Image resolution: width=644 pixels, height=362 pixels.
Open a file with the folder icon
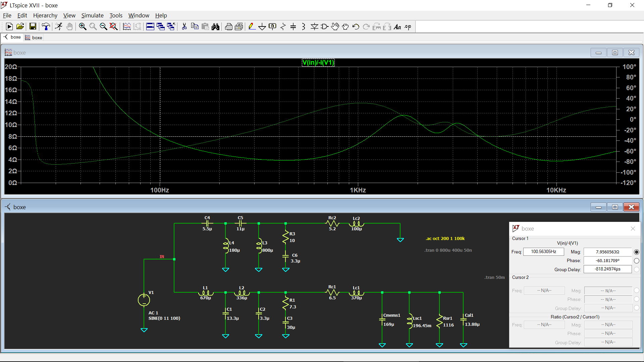[20, 27]
